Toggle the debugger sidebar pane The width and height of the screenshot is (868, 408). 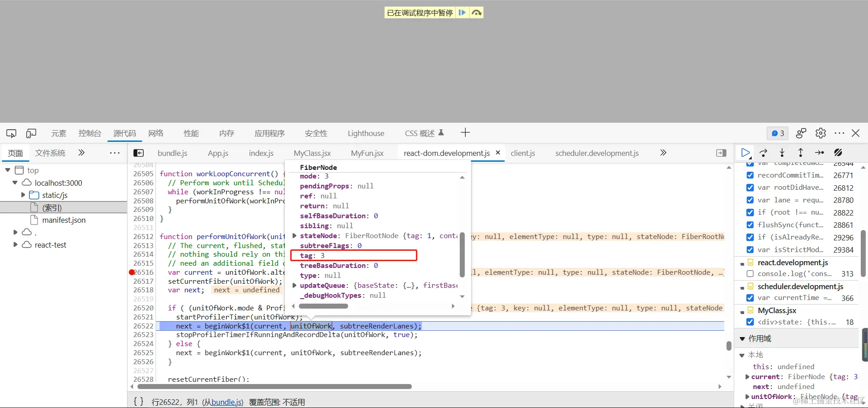[722, 153]
